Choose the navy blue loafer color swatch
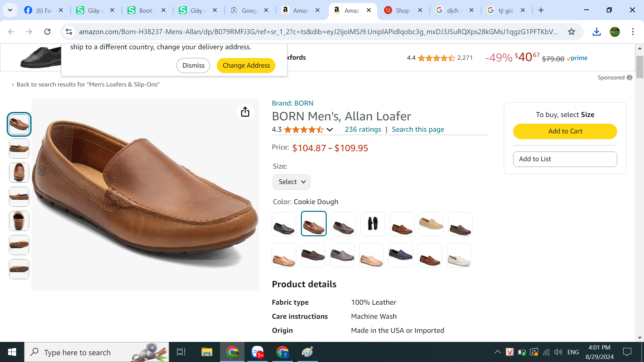The image size is (644, 362). coord(400,255)
